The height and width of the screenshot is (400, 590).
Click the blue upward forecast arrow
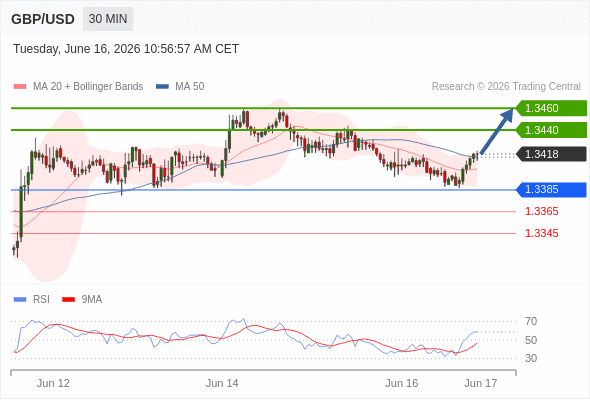497,131
